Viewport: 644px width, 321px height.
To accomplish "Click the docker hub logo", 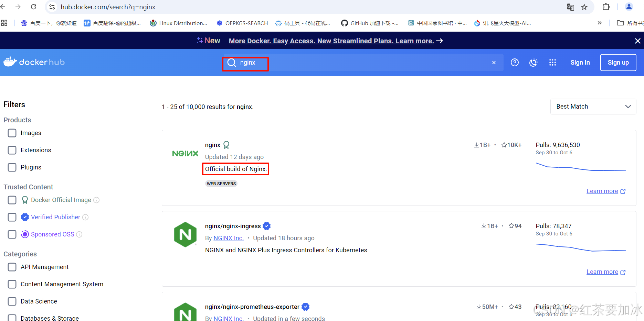I will [x=34, y=62].
